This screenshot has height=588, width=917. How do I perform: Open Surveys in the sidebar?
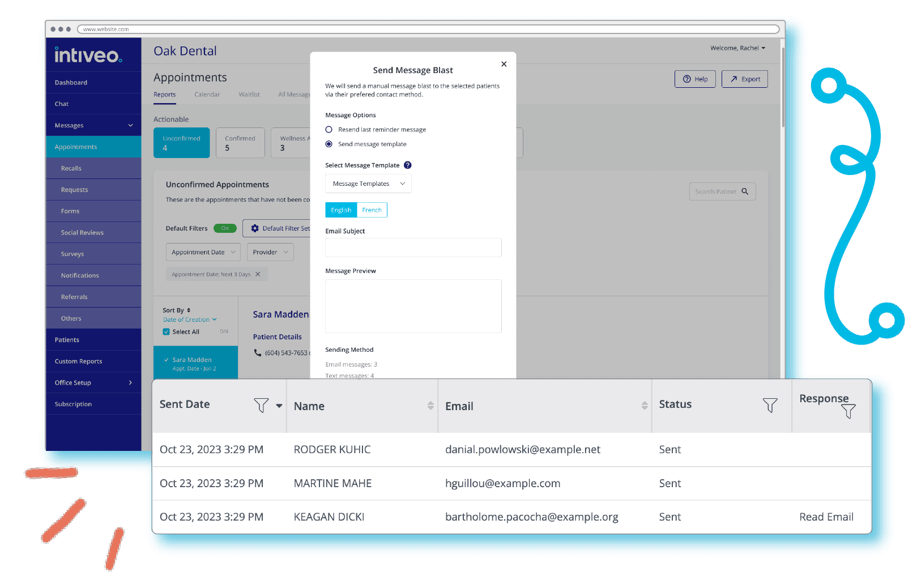(93, 254)
